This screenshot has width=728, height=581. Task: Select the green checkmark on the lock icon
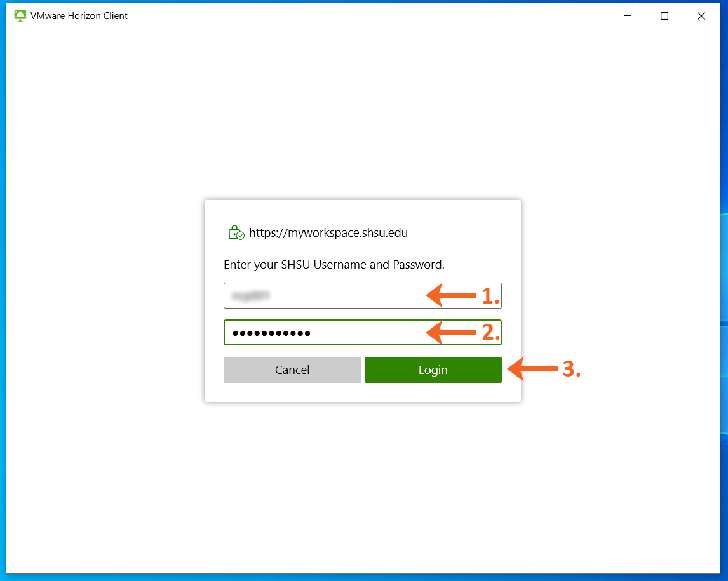point(240,236)
